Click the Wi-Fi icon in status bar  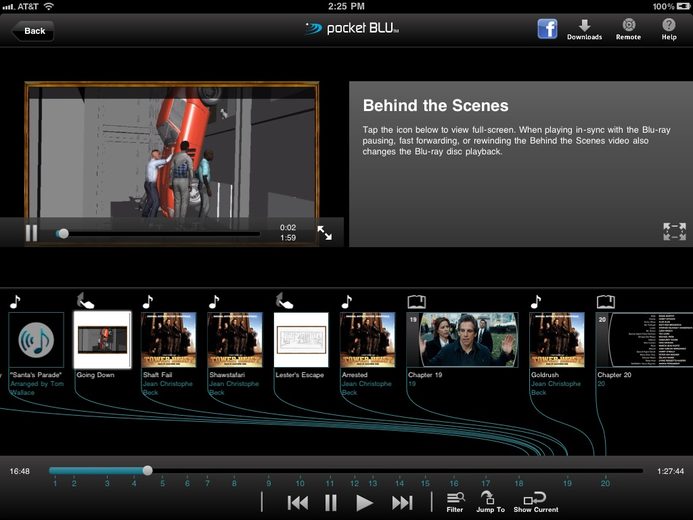coord(49,6)
